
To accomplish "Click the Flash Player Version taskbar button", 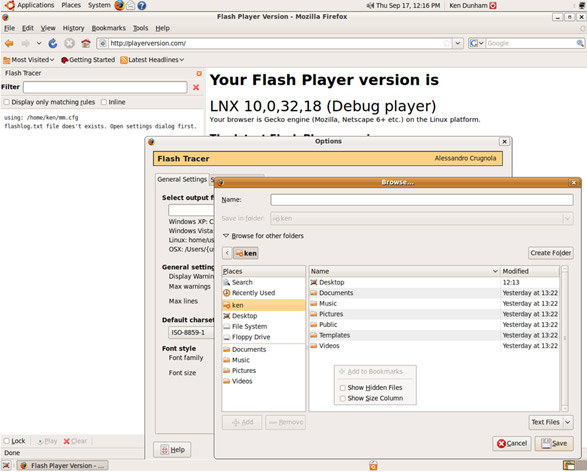I will click(63, 466).
